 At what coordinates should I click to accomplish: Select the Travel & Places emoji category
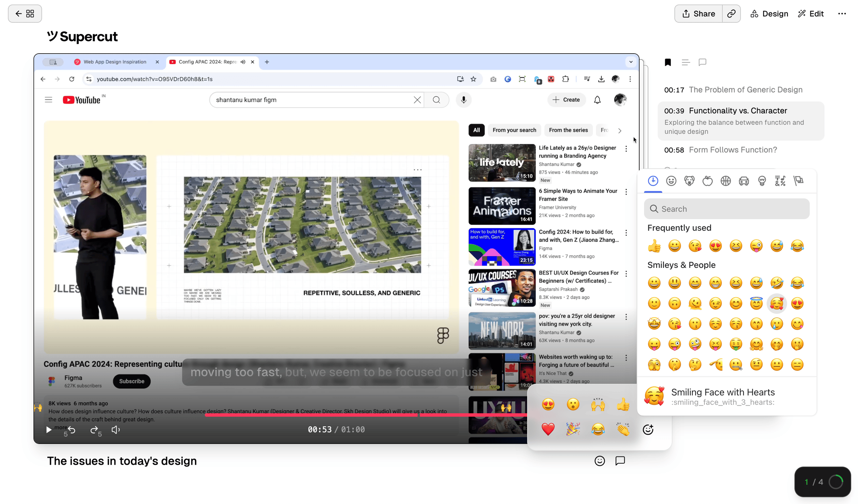pos(744,181)
